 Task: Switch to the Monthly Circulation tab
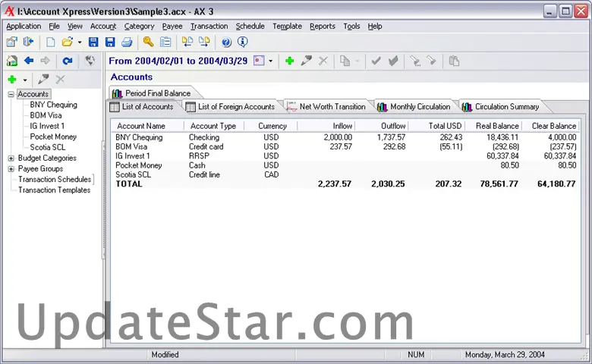(420, 107)
